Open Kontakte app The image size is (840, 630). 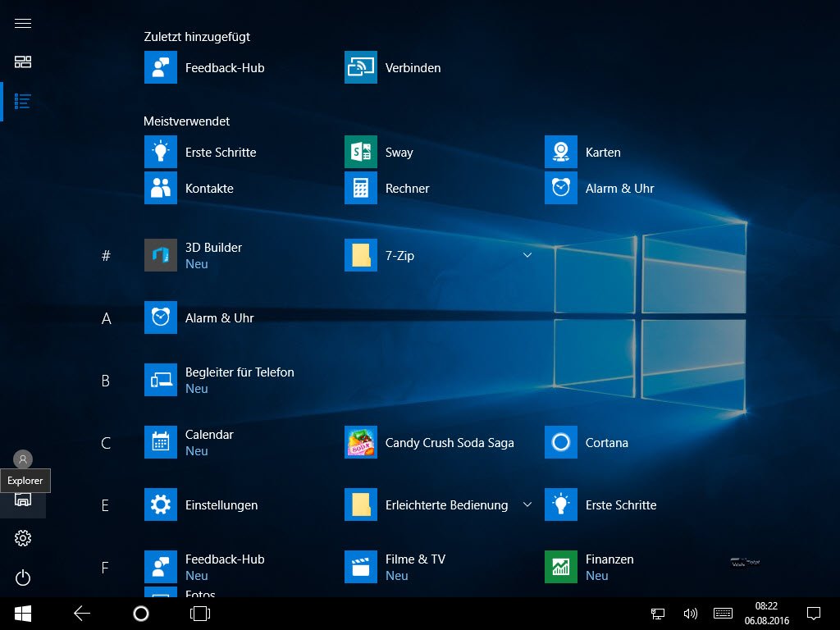[161, 189]
